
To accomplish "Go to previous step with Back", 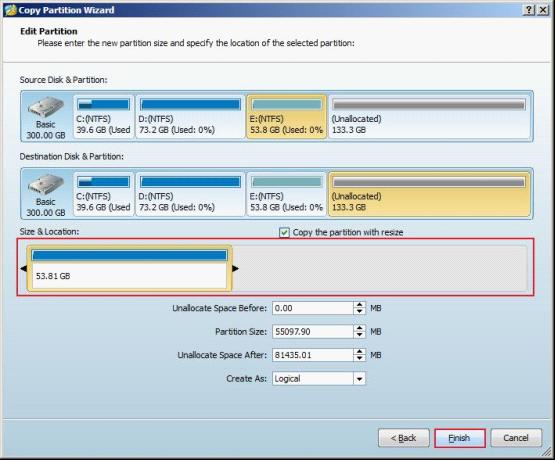I will click(x=404, y=438).
